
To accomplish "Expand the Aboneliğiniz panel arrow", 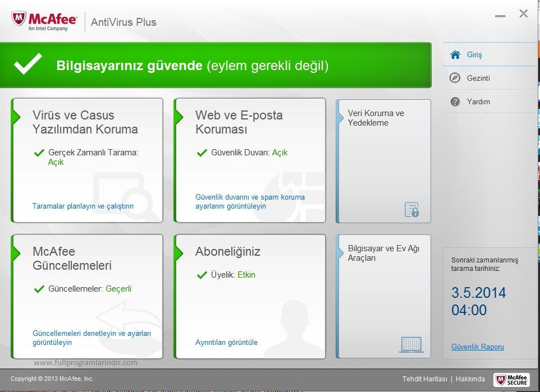I will click(x=179, y=253).
